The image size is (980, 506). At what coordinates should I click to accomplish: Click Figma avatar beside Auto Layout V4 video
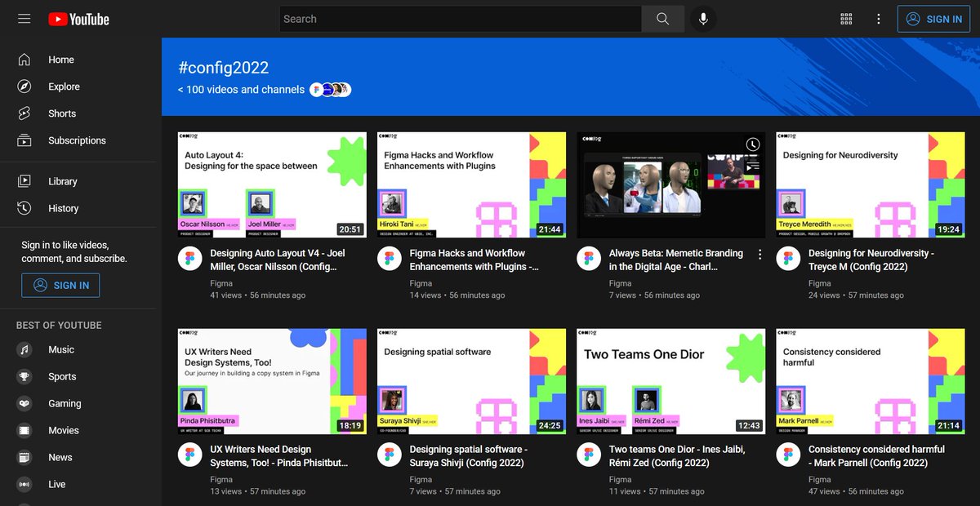pos(189,259)
